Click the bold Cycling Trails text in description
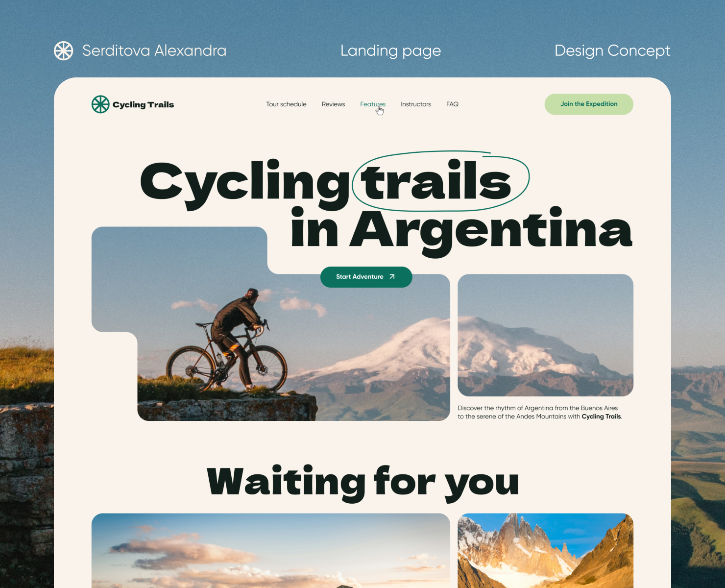Viewport: 725px width, 588px height. (x=601, y=416)
